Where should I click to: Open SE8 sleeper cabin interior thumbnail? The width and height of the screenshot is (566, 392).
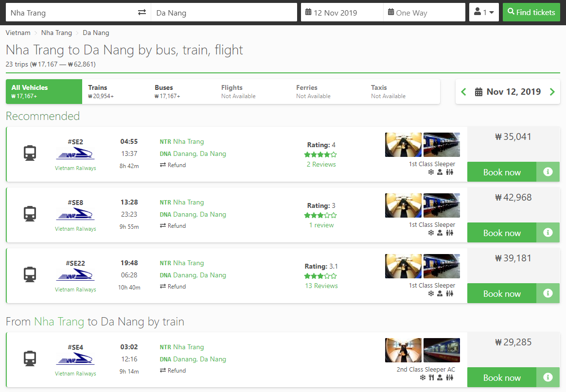coord(403,205)
